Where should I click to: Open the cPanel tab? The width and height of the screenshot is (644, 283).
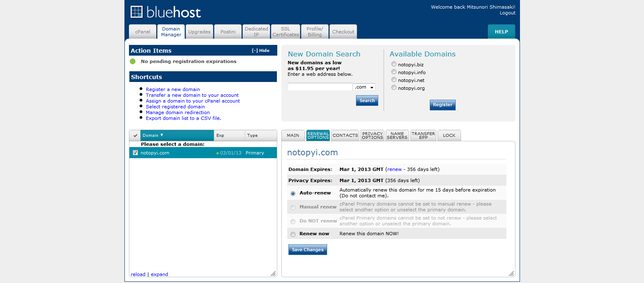point(143,32)
